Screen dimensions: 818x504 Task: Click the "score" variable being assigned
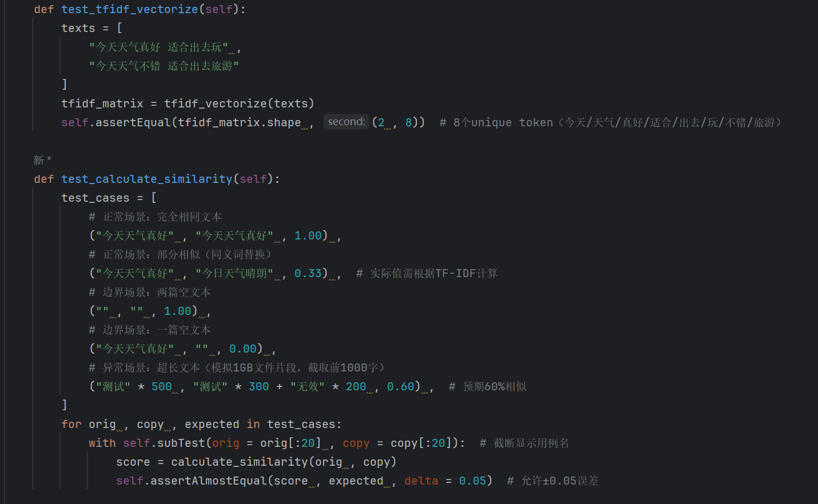(133, 462)
